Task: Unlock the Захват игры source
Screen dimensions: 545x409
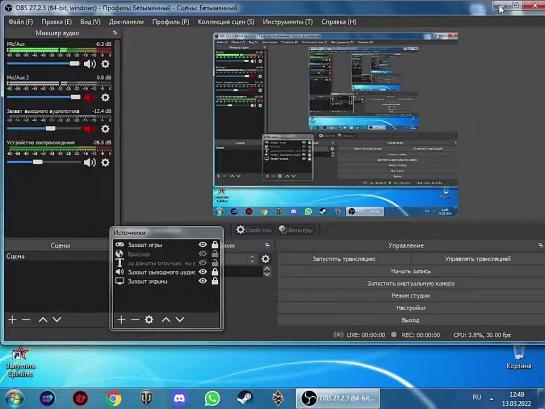Action: click(215, 245)
